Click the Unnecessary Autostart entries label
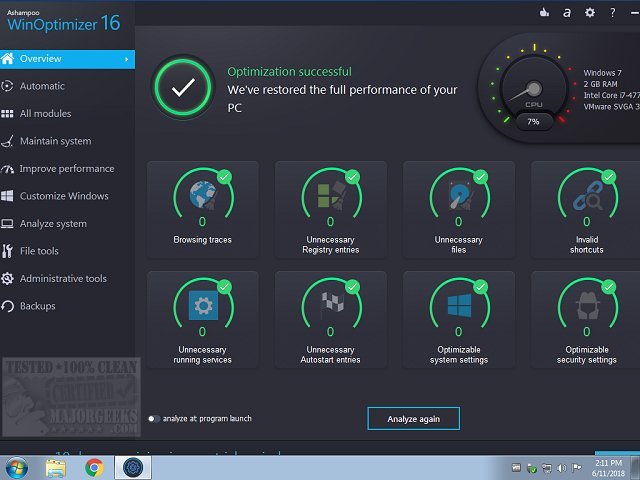This screenshot has width=640, height=480. (331, 355)
